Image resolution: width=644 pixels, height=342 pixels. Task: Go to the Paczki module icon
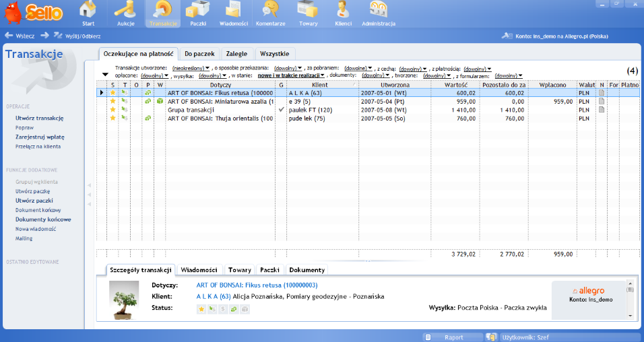click(x=197, y=13)
